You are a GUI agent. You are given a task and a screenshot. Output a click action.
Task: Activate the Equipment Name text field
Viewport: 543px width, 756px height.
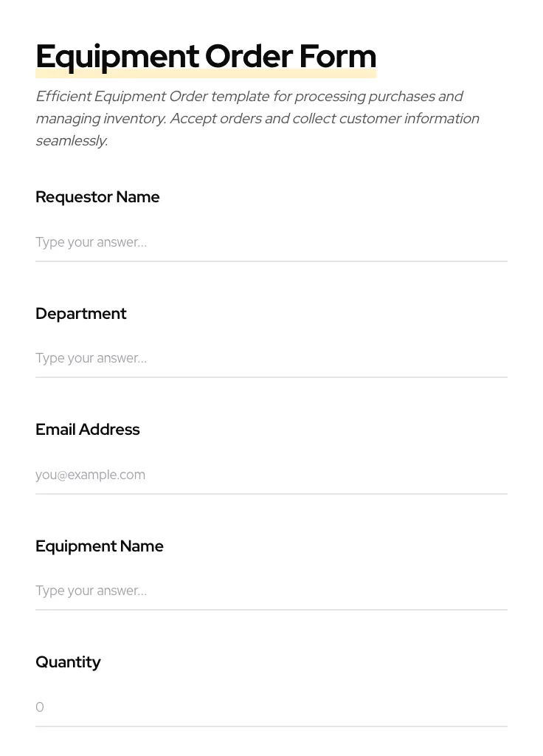click(x=271, y=591)
